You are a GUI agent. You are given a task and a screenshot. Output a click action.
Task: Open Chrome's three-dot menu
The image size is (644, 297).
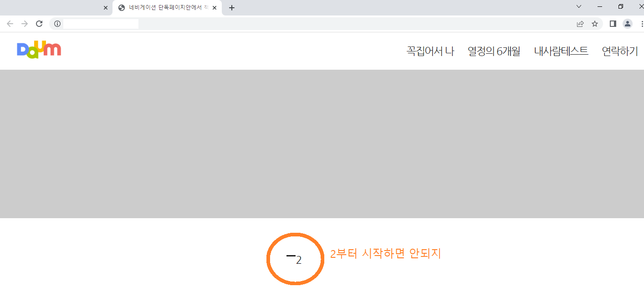point(641,24)
